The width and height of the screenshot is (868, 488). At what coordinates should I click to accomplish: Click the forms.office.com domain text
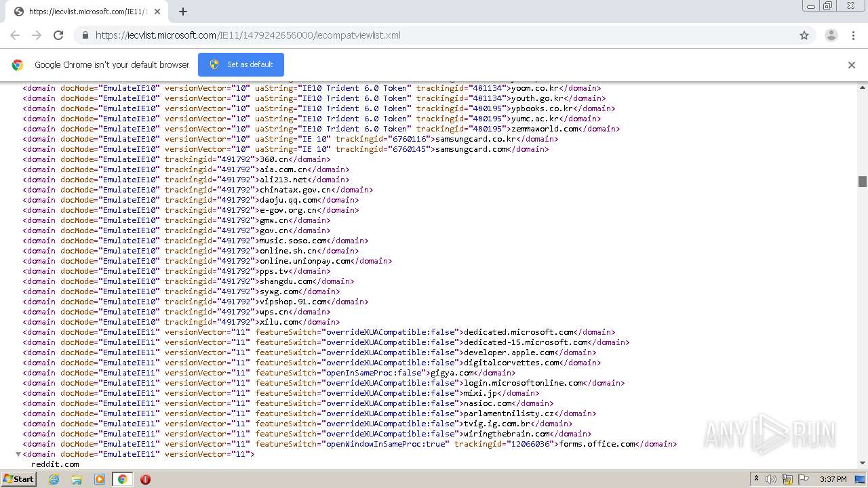[597, 444]
